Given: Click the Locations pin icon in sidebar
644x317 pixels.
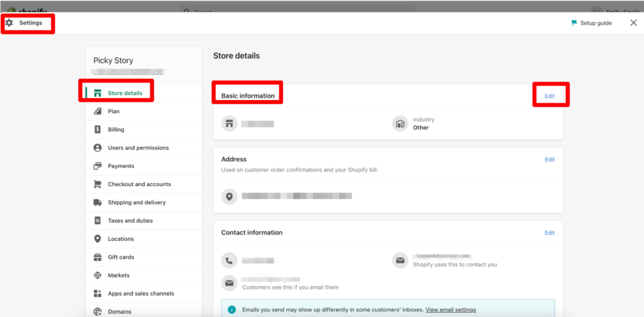Looking at the screenshot, I should click(x=97, y=239).
